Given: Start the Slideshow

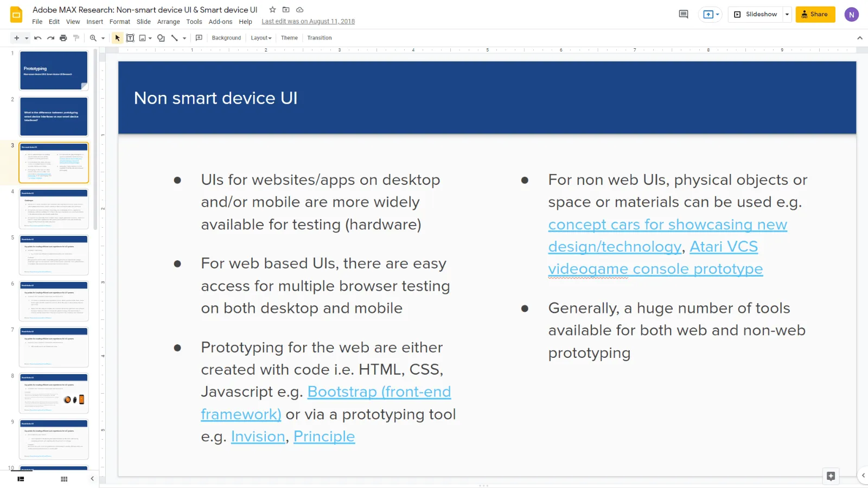Looking at the screenshot, I should point(755,14).
